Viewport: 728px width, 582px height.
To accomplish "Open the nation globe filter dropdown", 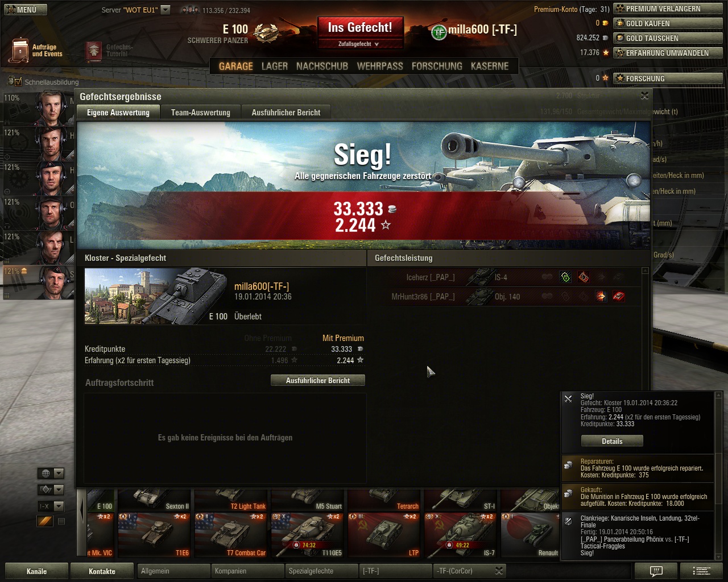I will tap(51, 473).
